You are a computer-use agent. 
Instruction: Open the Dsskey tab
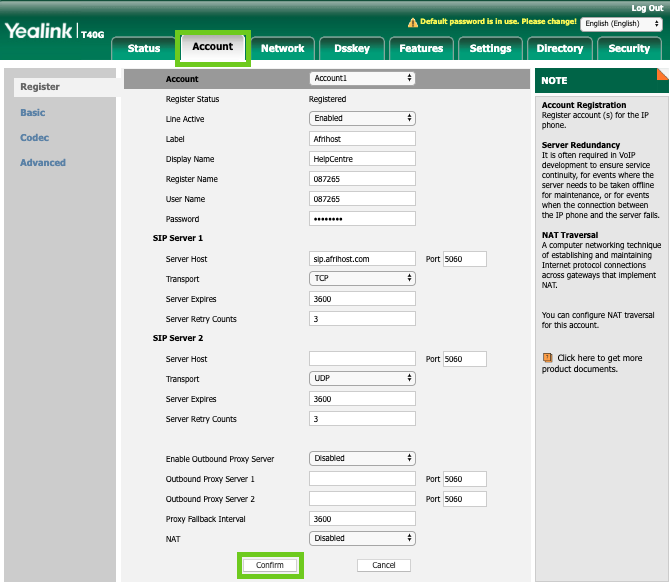[x=351, y=48]
